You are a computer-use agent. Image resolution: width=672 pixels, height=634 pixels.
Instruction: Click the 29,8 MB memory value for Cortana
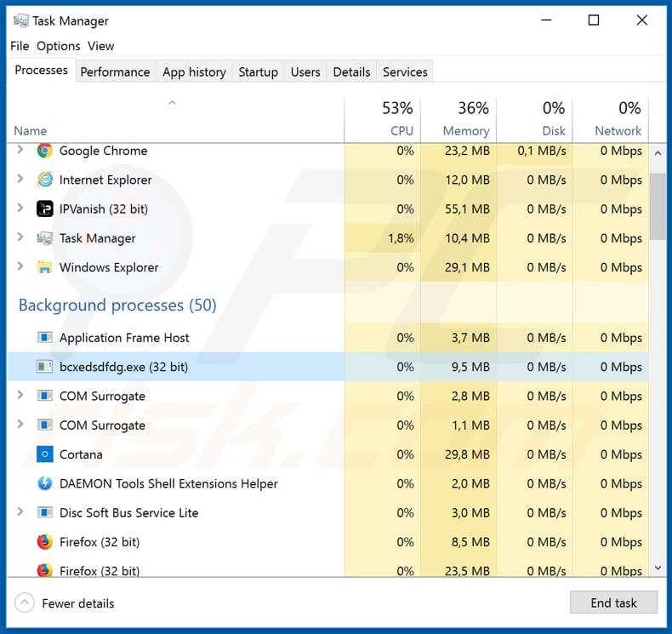tap(467, 454)
